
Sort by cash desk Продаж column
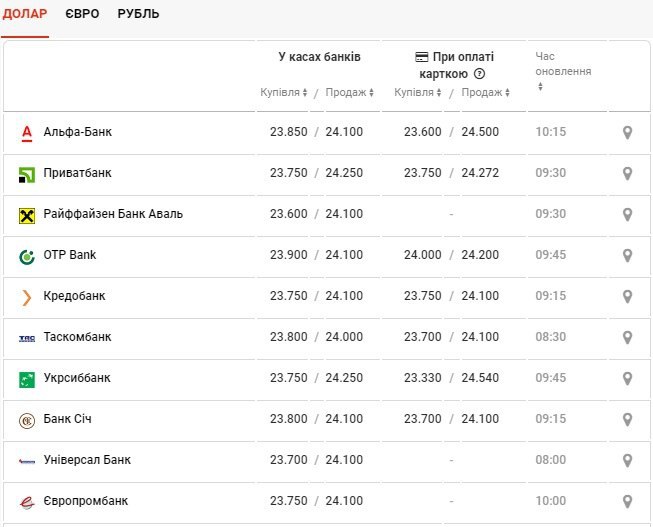350,93
